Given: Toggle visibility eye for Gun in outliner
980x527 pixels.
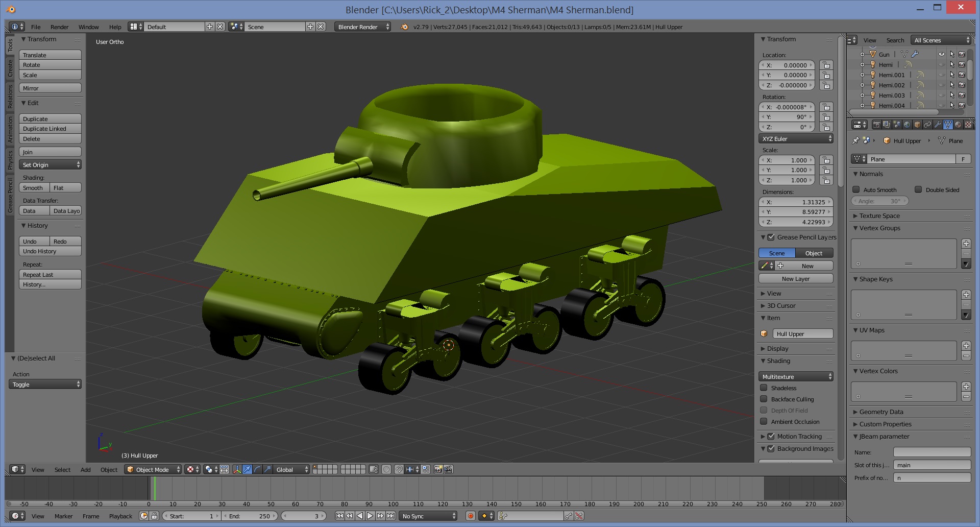Looking at the screenshot, I should (942, 54).
